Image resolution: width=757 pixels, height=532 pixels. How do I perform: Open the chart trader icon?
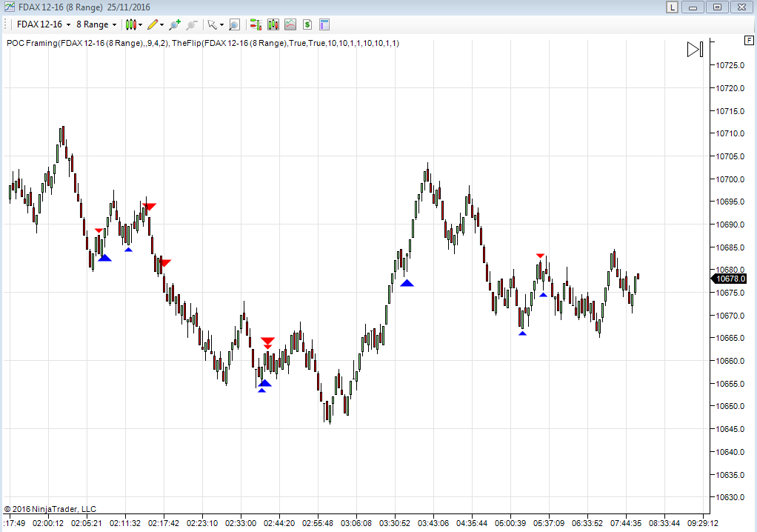coord(256,24)
